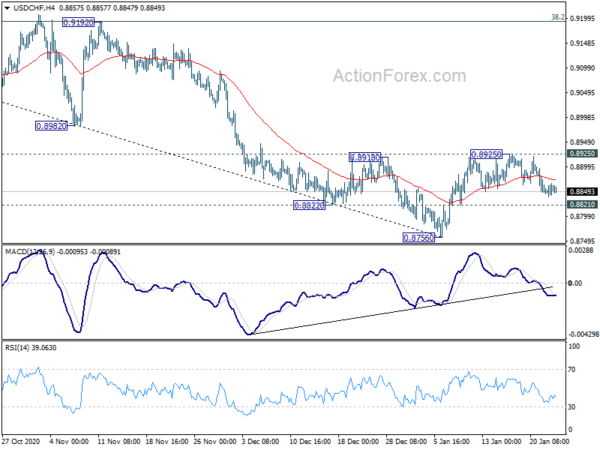Viewport: 600px width, 450px height.
Task: Click the RSI 30 level axis value
Action: pyautogui.click(x=572, y=407)
